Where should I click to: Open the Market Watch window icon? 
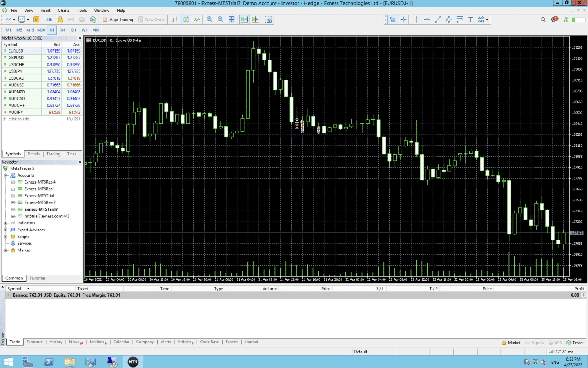point(22,20)
